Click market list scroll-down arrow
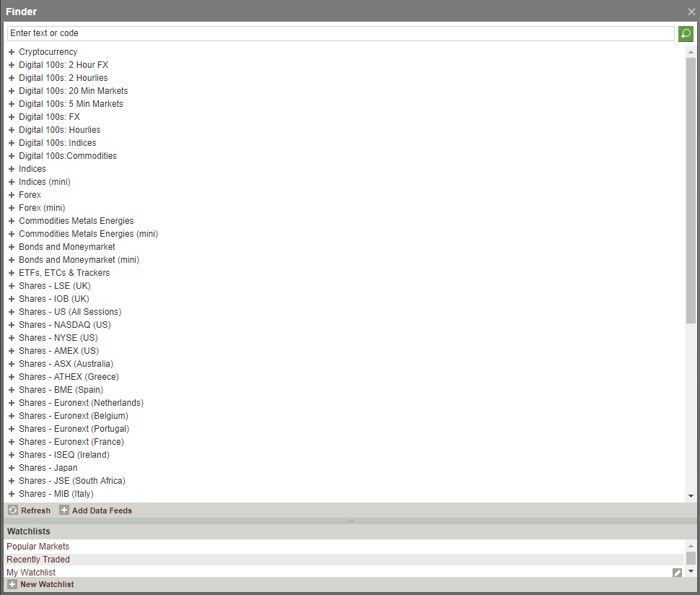700x595 pixels. [691, 496]
